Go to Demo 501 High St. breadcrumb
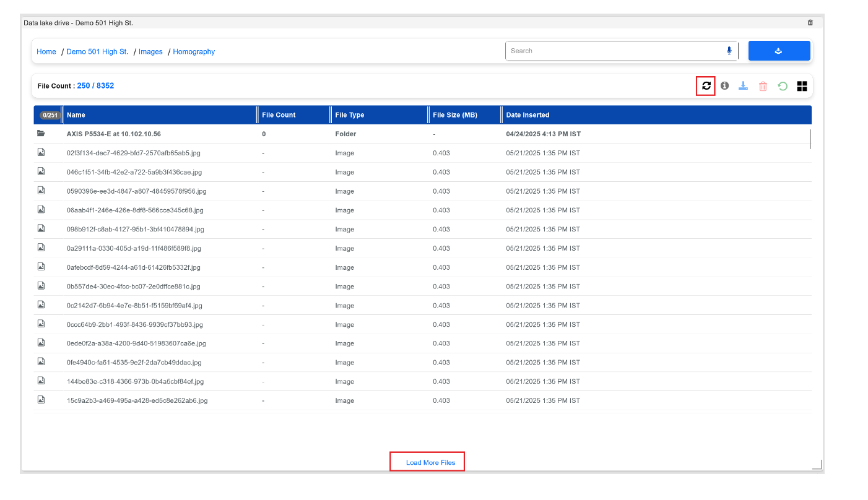Screen dimensions: 868x500 pyautogui.click(x=97, y=51)
